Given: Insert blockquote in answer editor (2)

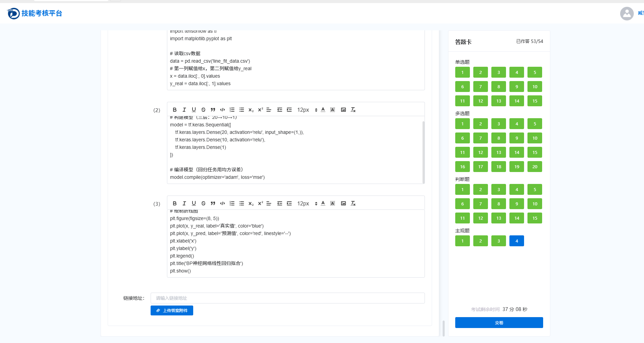Looking at the screenshot, I should click(x=213, y=110).
